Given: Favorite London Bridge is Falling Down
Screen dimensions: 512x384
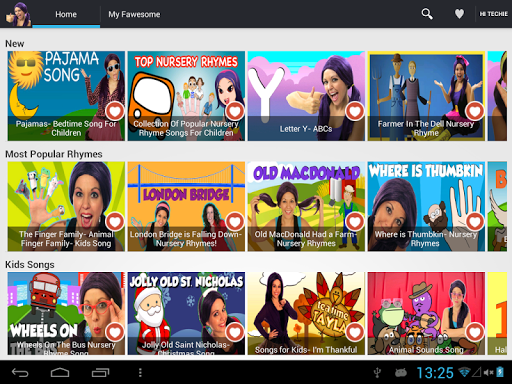Looking at the screenshot, I should pos(235,221).
